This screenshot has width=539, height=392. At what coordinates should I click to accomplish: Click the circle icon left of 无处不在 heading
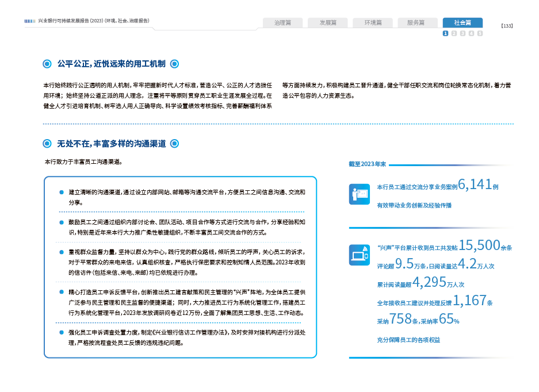click(x=47, y=143)
